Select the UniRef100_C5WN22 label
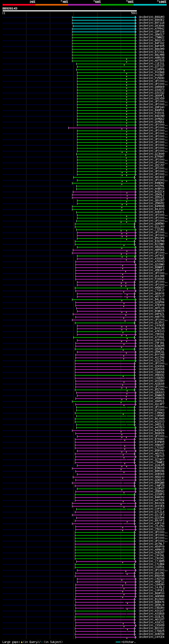This screenshot has width=169, height=644. (152, 38)
